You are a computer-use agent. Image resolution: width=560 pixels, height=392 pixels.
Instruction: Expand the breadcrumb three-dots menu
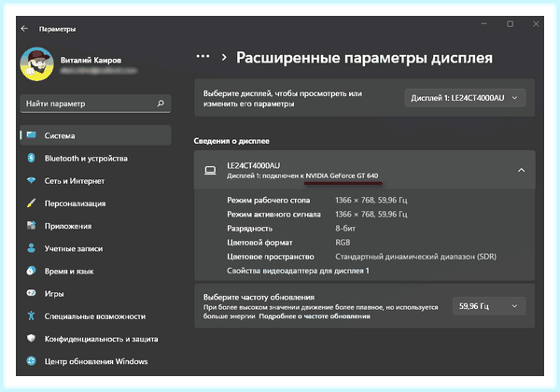203,56
